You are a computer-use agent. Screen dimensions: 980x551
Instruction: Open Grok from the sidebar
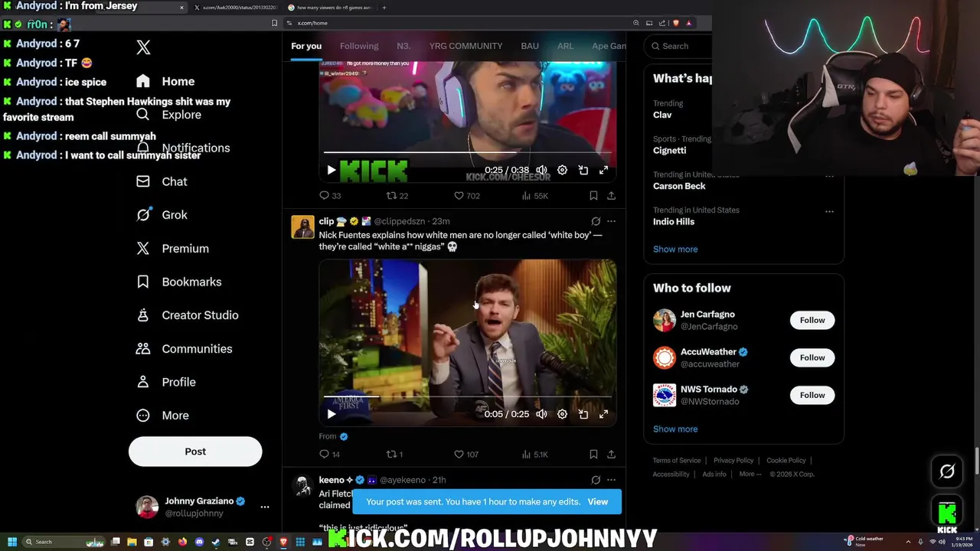(x=162, y=215)
